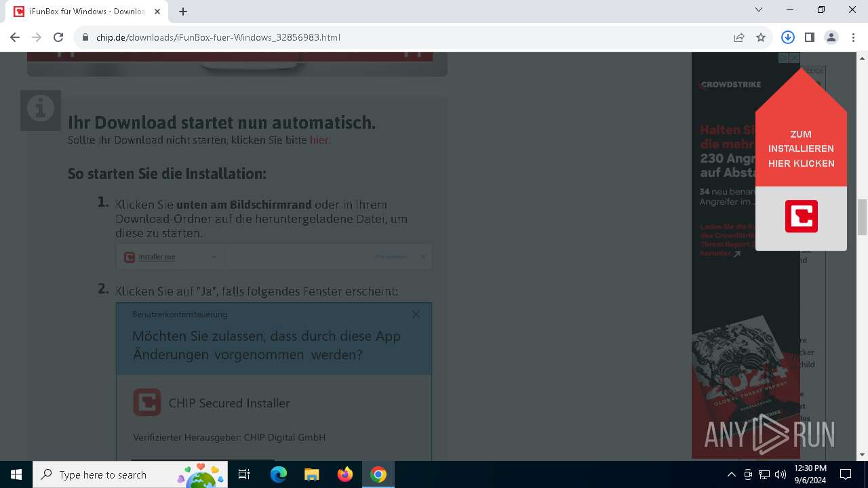Share this page icon

coord(739,37)
